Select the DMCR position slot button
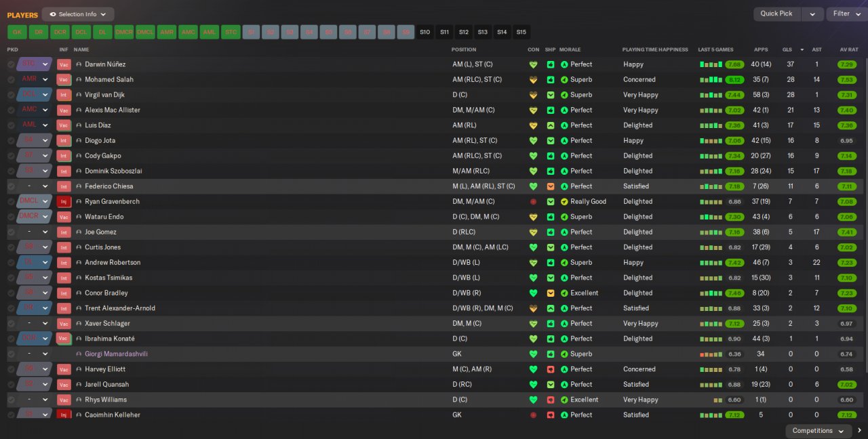Image resolution: width=868 pixels, height=439 pixels. pos(124,32)
